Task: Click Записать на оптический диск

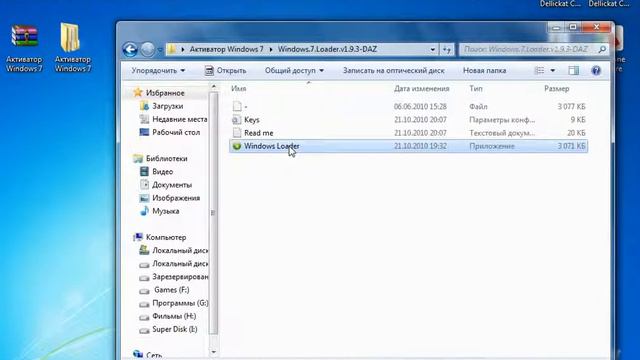Action: pos(393,71)
